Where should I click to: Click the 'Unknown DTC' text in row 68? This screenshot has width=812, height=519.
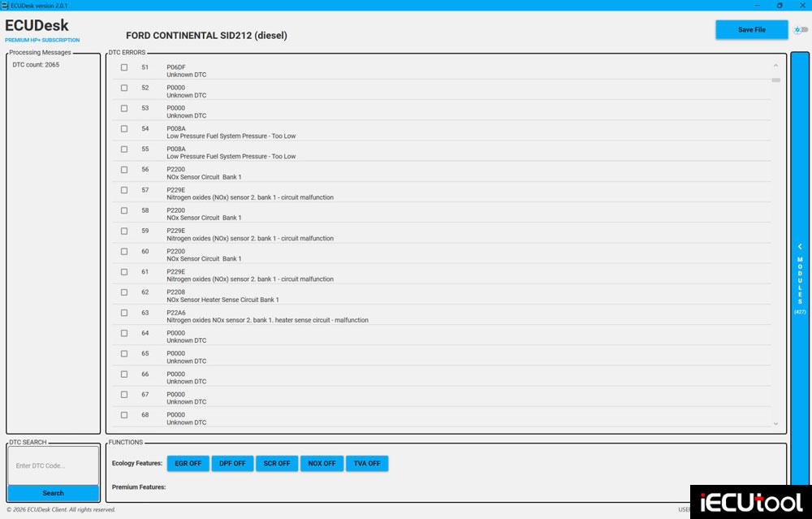[187, 422]
